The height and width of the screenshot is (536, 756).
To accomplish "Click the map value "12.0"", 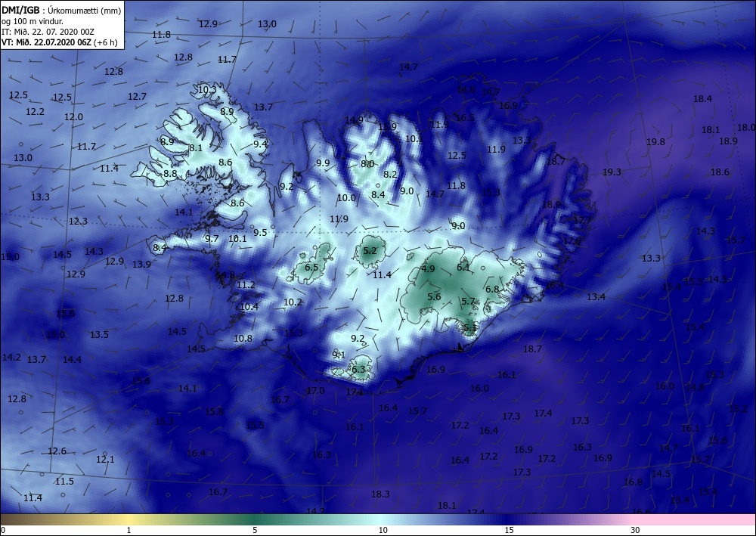I will [73, 116].
